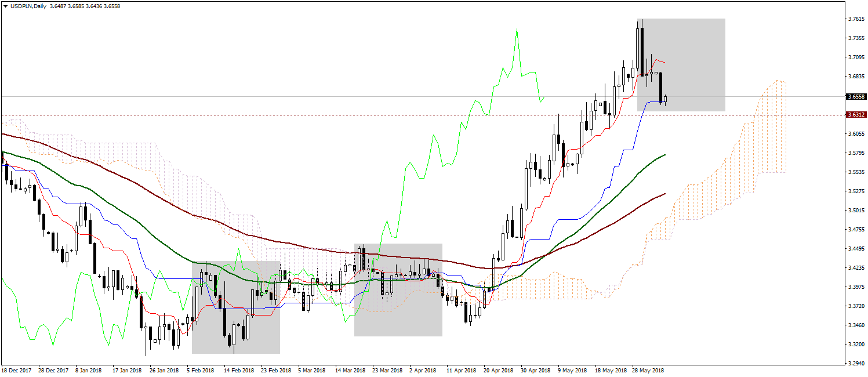Image resolution: width=868 pixels, height=377 pixels.
Task: Click the 26 Jan 2018 date label
Action: coord(164,370)
